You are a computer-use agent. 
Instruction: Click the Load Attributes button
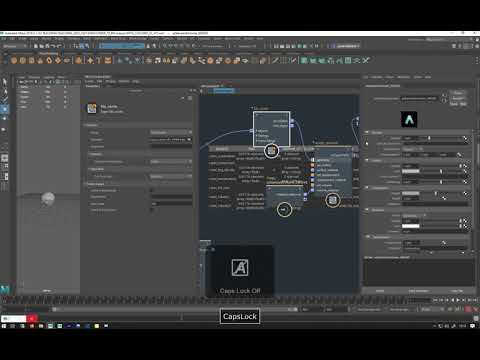click(x=419, y=291)
